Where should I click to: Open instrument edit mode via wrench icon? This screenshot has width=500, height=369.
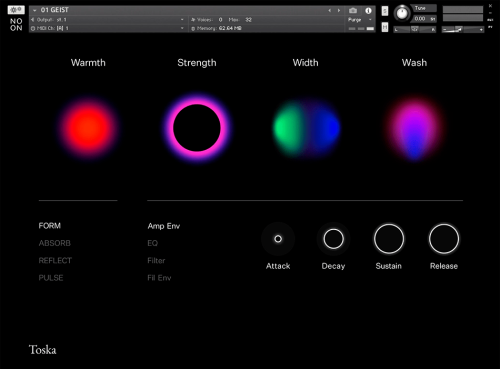[x=16, y=10]
